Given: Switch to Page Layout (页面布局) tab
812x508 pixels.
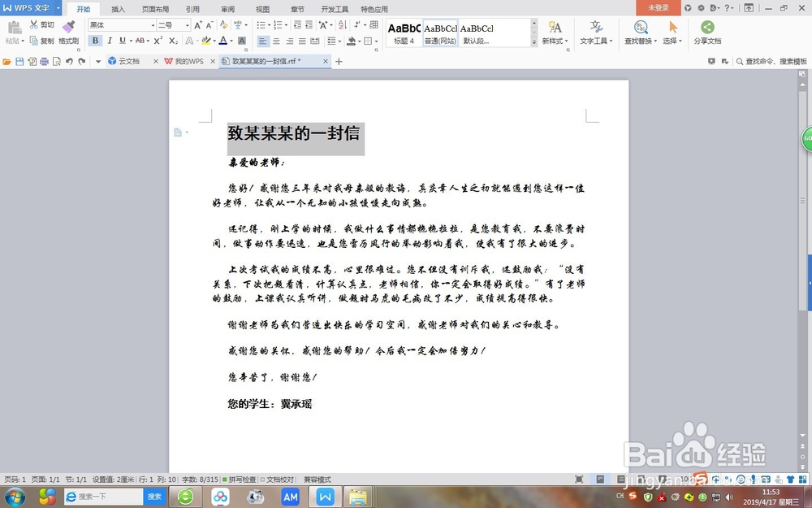Looking at the screenshot, I should coord(155,9).
